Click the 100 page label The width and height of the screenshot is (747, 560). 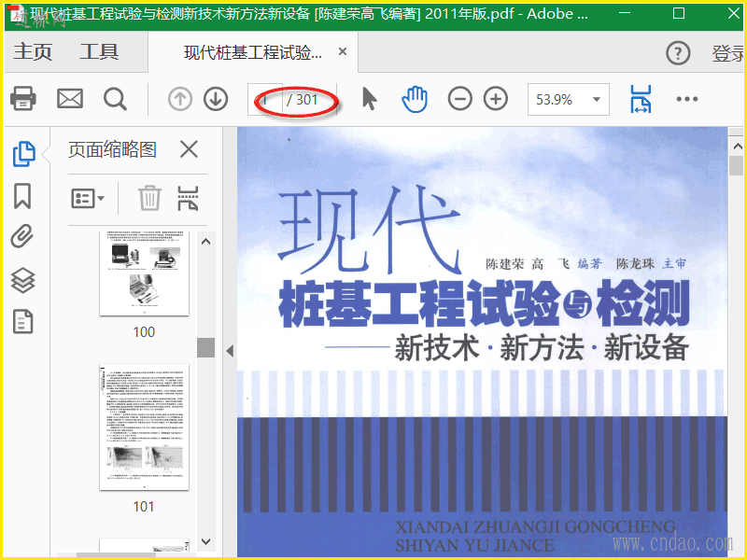tap(144, 332)
